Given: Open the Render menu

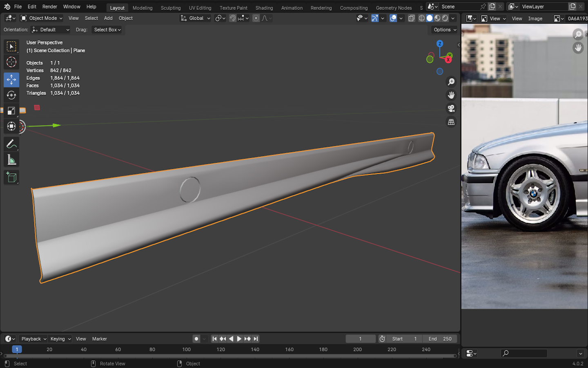Looking at the screenshot, I should click(x=50, y=7).
